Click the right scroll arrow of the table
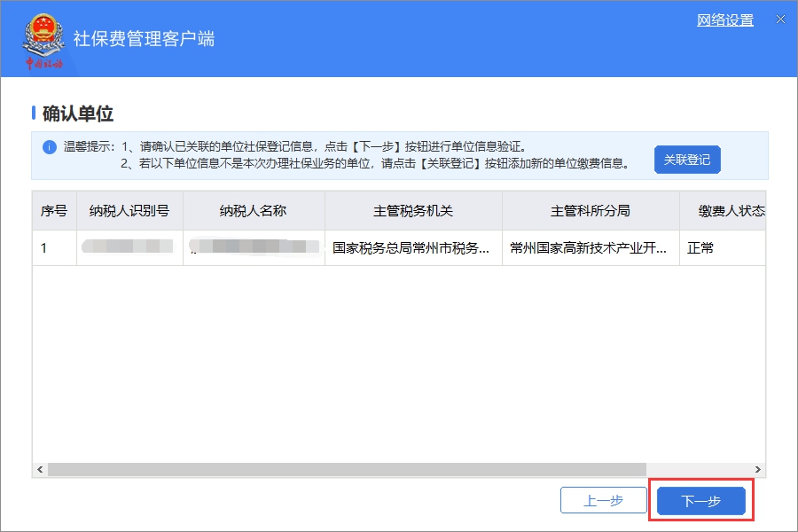 click(758, 469)
